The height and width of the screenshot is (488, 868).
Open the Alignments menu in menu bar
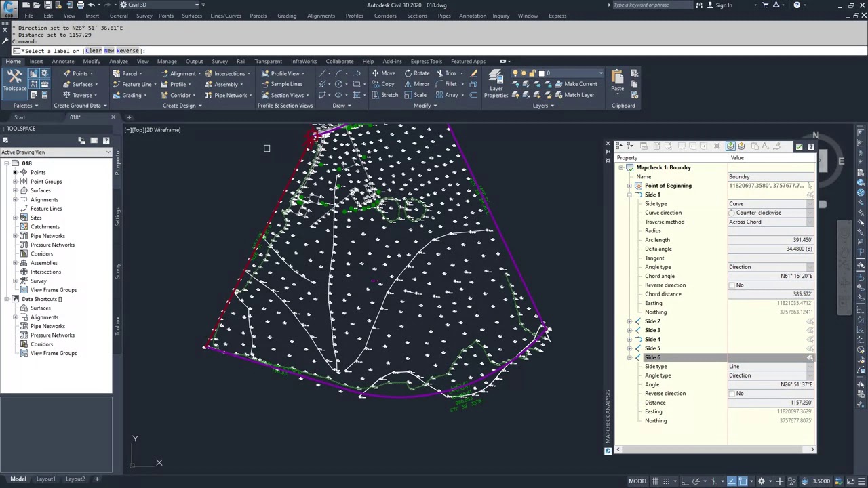[321, 16]
